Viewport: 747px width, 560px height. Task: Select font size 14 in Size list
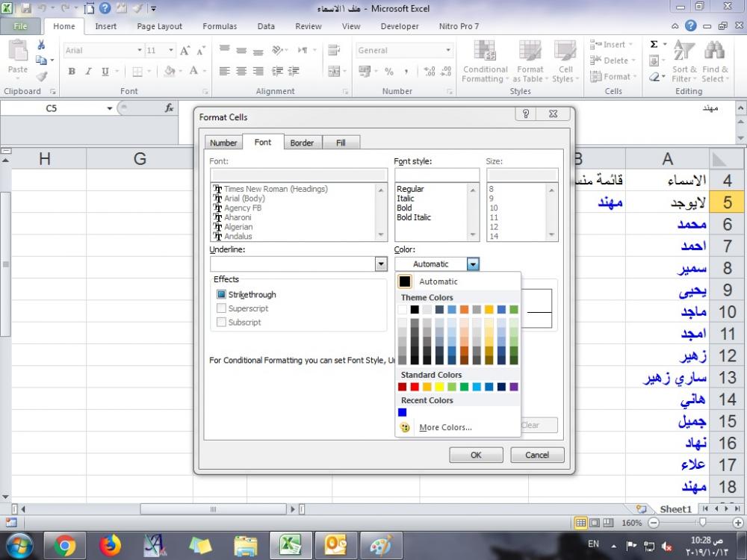[494, 236]
